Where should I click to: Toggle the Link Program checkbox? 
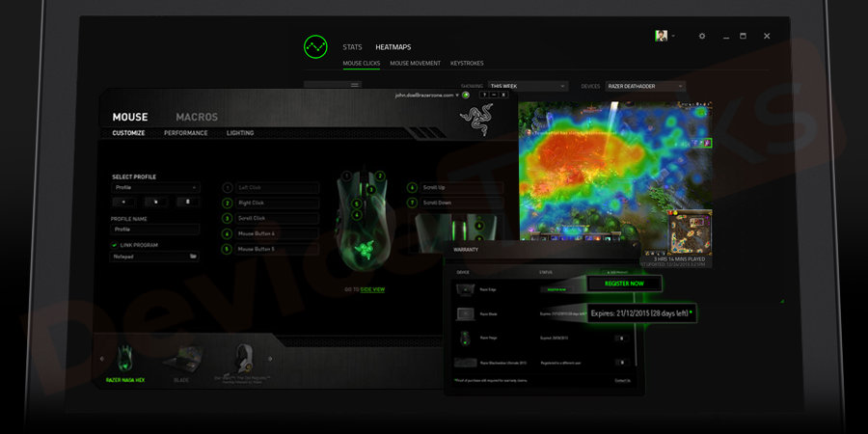[115, 245]
